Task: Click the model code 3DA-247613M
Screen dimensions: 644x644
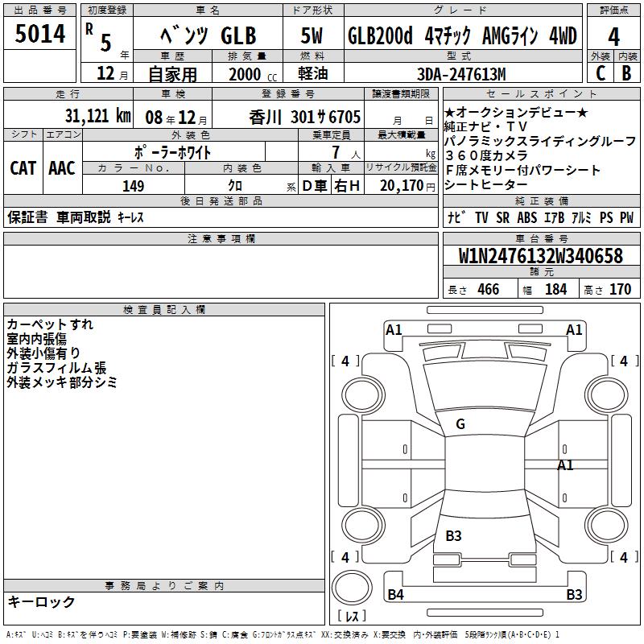Action: pyautogui.click(x=461, y=74)
